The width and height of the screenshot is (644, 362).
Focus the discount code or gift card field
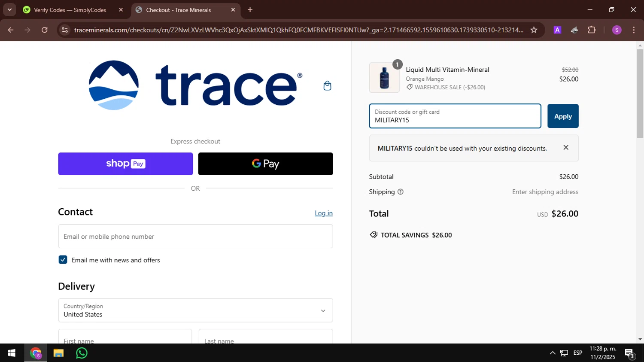[x=455, y=116]
